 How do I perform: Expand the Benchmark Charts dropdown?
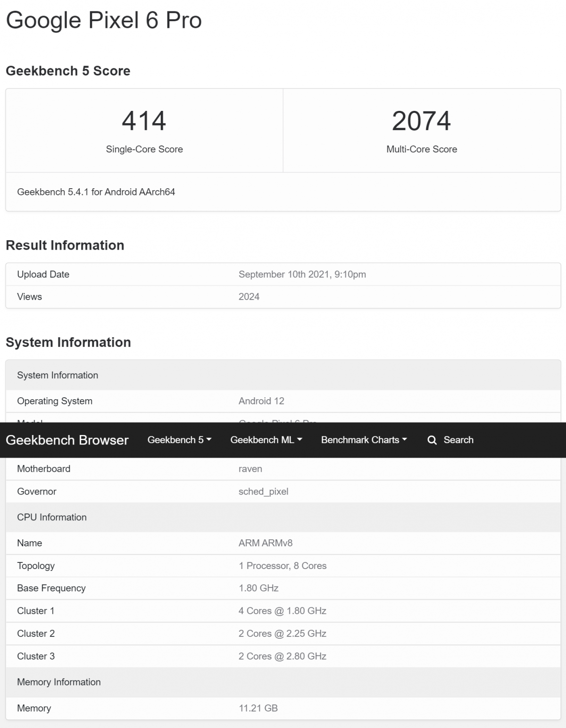tap(364, 440)
